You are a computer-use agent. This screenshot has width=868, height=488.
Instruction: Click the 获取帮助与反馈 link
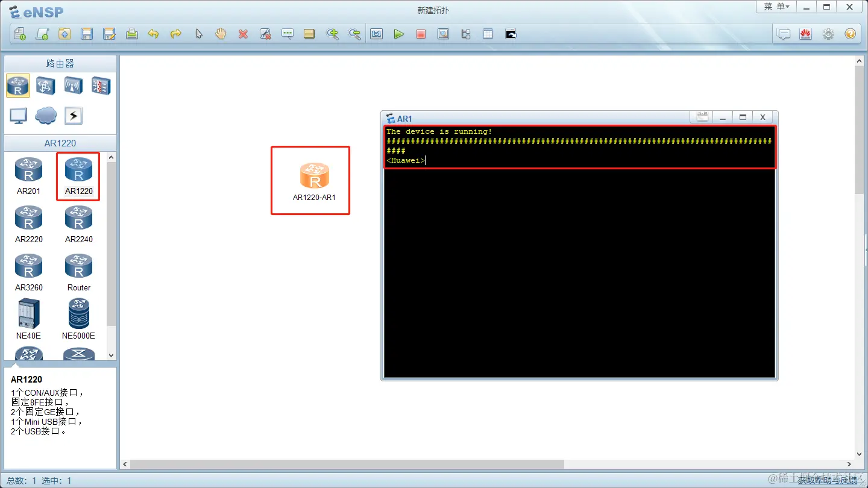827,480
